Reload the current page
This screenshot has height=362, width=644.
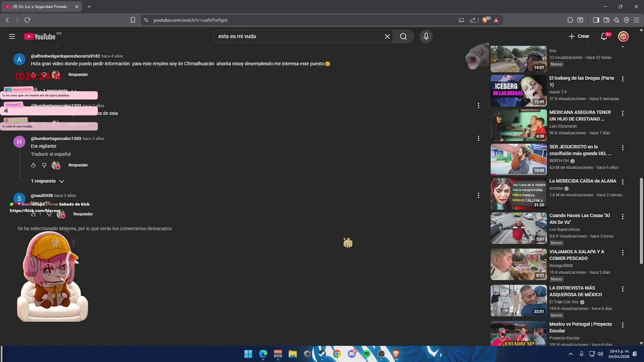(x=27, y=20)
